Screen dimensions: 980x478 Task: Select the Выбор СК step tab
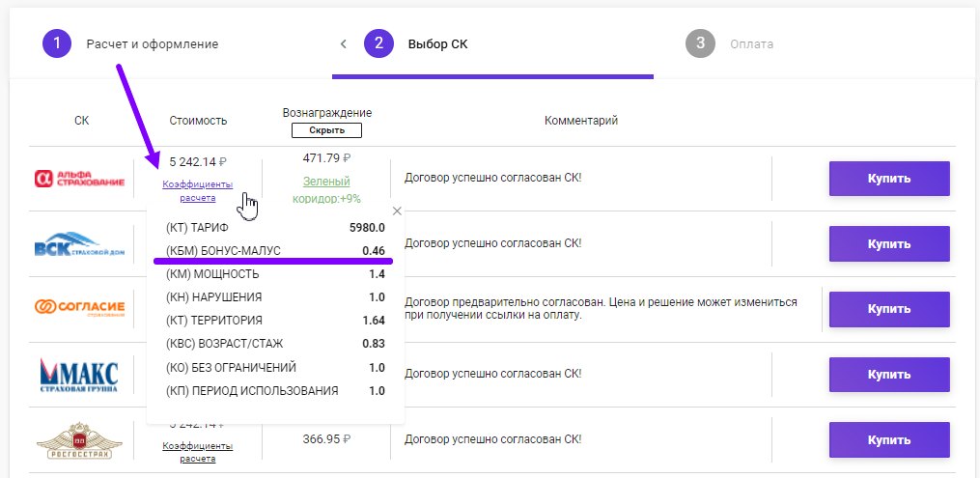point(437,43)
